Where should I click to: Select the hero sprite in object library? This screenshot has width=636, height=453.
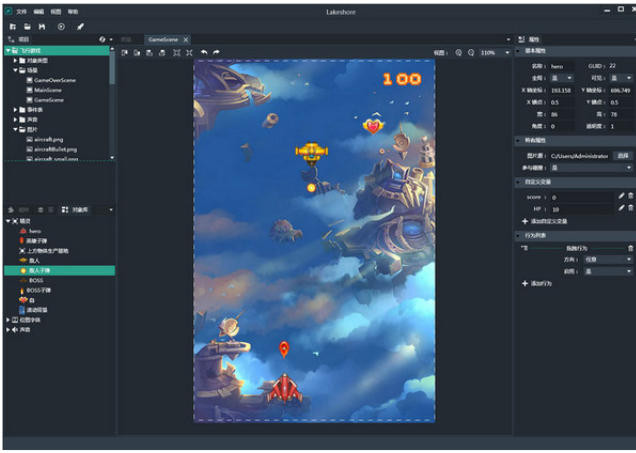(x=35, y=231)
